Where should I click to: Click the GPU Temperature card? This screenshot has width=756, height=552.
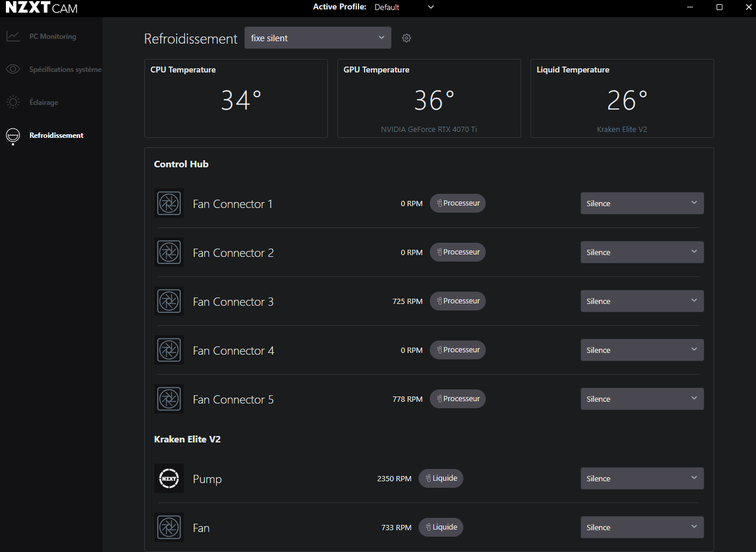pos(429,98)
